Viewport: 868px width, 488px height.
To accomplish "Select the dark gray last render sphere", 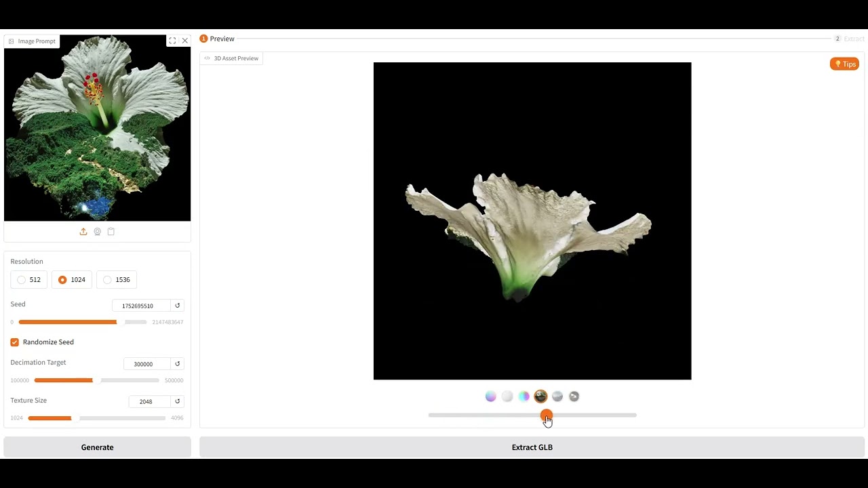I will 574,396.
